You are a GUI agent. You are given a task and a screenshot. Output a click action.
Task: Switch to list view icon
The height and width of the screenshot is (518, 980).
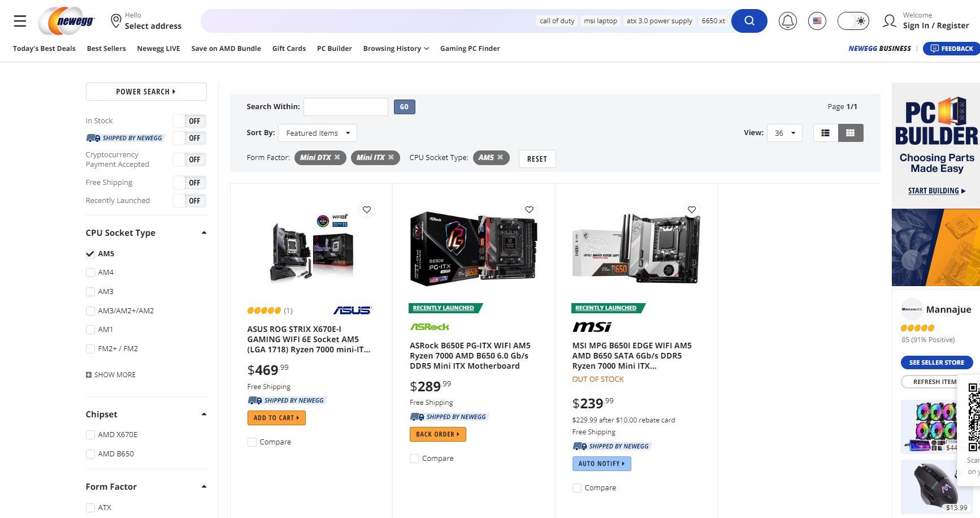pos(826,133)
